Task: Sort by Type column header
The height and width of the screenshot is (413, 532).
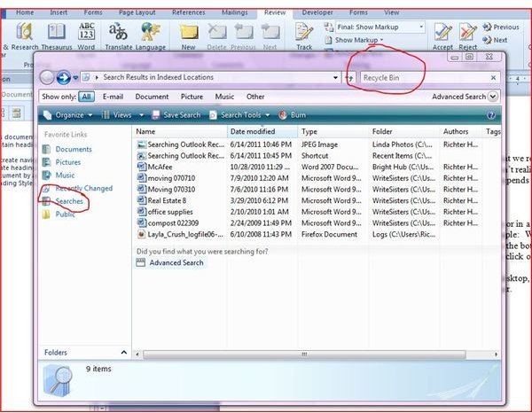Action: (333, 131)
